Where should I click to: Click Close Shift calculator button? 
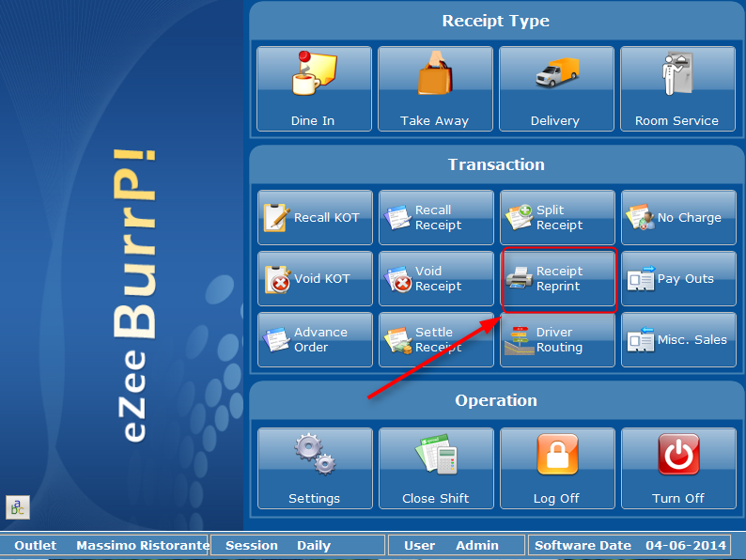436,469
